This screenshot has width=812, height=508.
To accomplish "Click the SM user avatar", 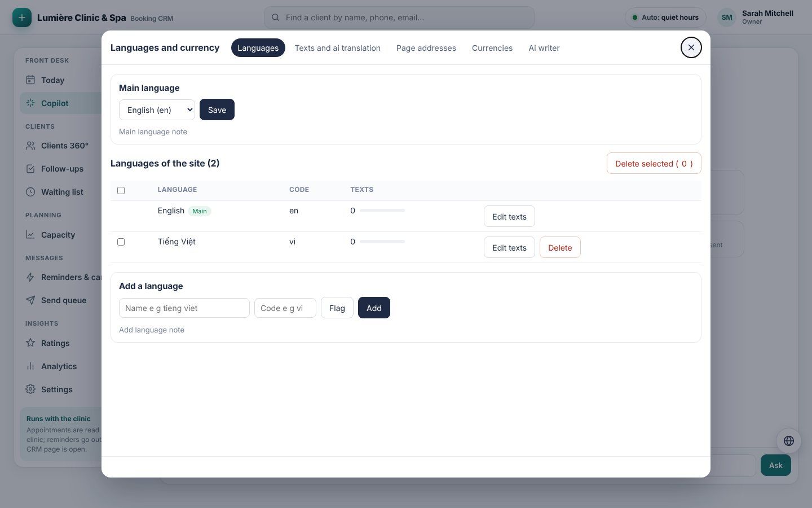I will [x=727, y=17].
